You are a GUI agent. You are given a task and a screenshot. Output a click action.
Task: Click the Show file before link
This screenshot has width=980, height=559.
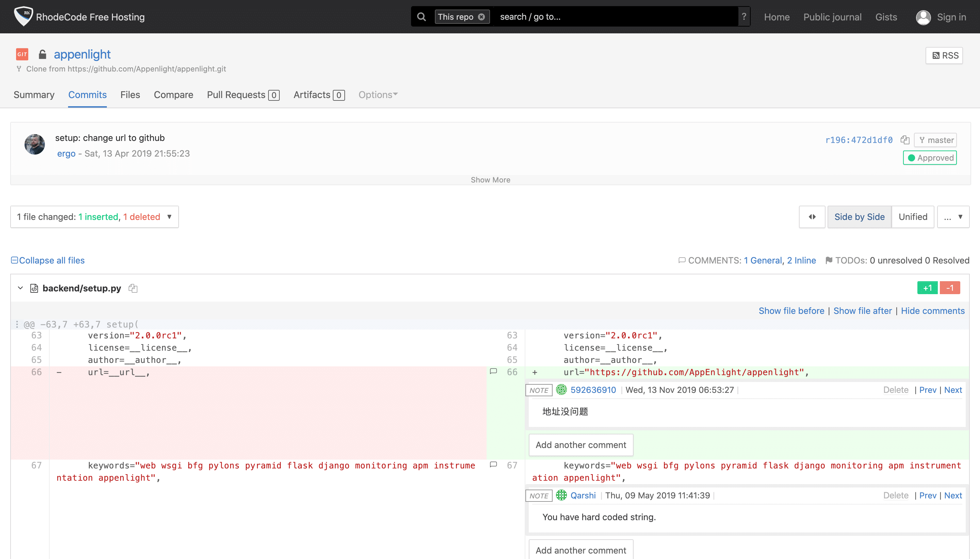[x=791, y=310]
